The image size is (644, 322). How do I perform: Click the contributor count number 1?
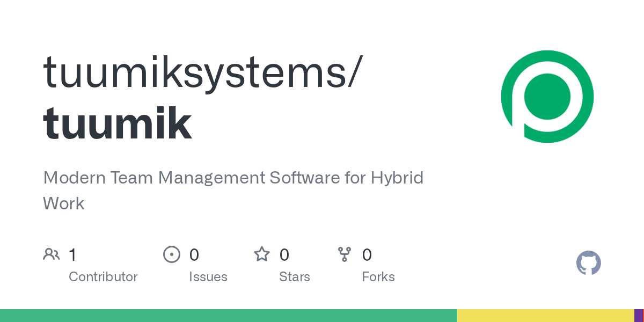[x=72, y=255]
